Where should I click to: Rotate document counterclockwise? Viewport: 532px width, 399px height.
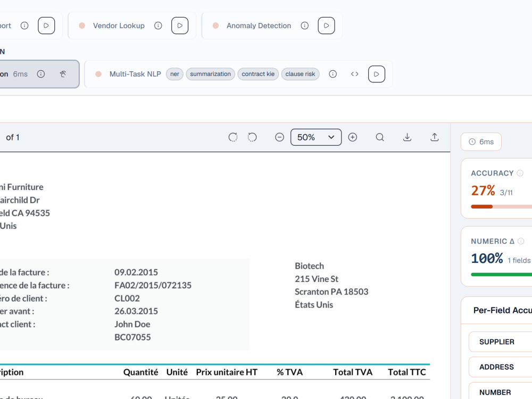pyautogui.click(x=252, y=137)
